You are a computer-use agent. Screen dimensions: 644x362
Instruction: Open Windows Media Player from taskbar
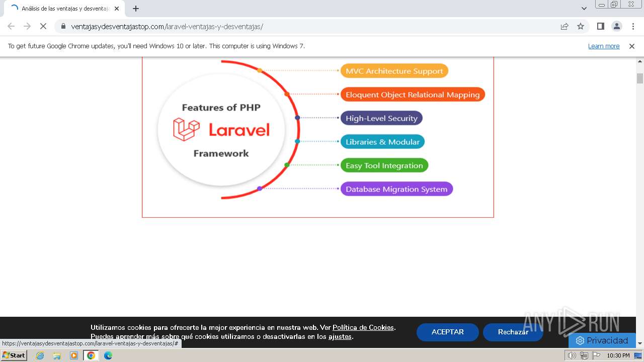click(x=74, y=355)
